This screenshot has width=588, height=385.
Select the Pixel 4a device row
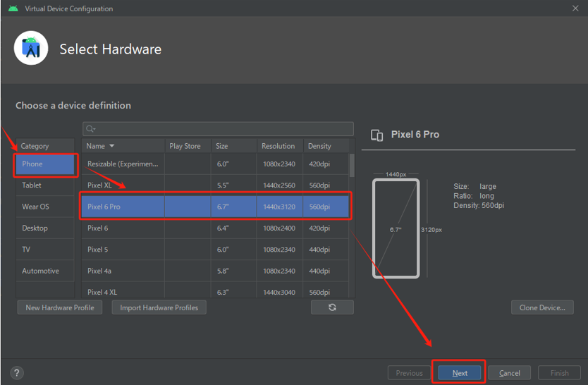tap(215, 271)
